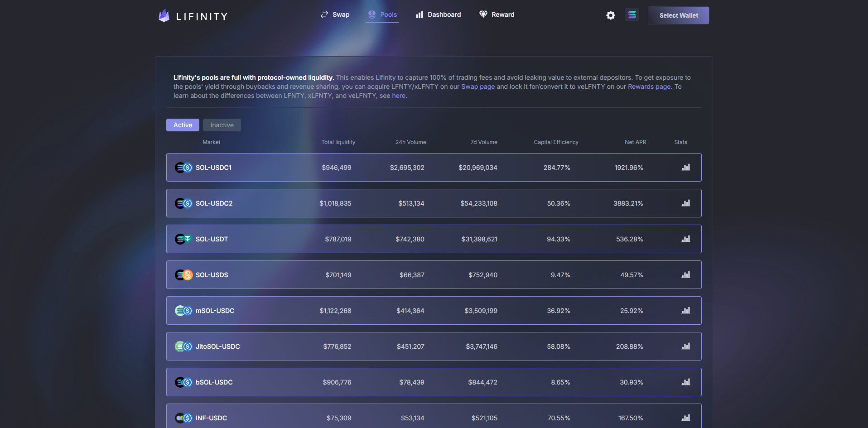Show stats chart for SOL-USDS pool
The image size is (868, 428).
(x=685, y=275)
